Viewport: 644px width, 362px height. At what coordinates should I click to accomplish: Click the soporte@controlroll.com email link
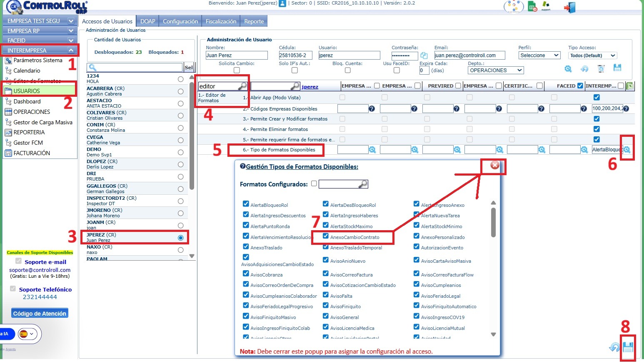(40, 270)
